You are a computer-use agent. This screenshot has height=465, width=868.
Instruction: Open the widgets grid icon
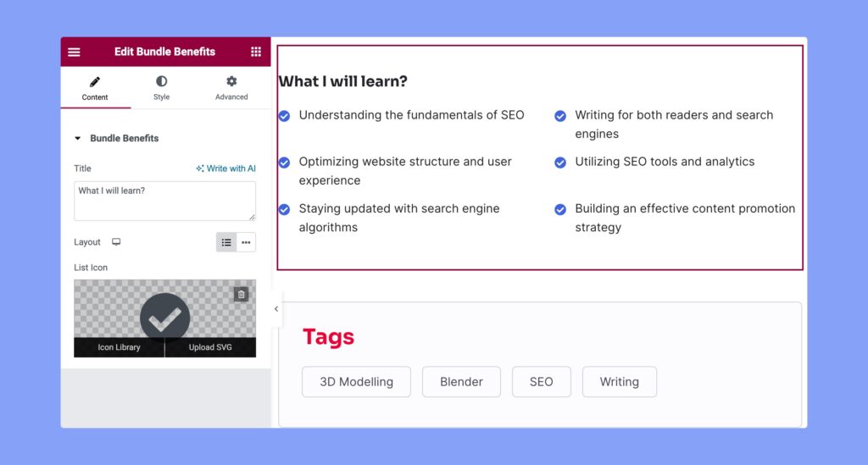click(256, 52)
